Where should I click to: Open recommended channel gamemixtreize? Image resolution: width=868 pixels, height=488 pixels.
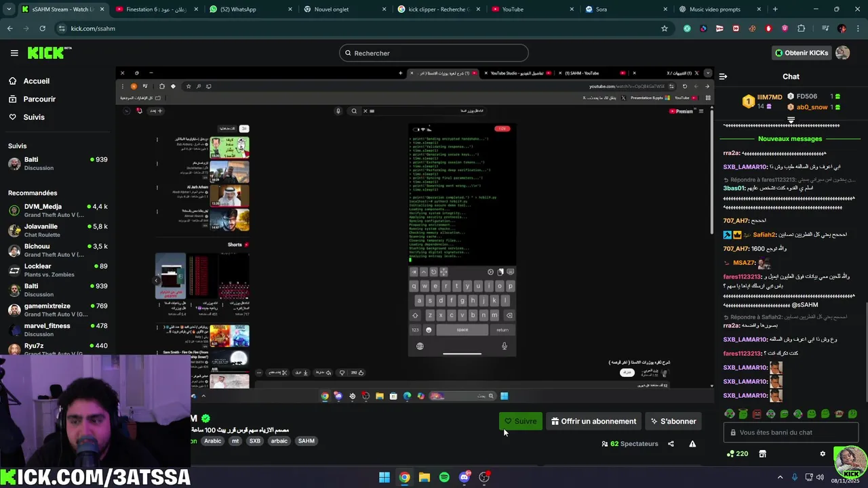point(58,310)
